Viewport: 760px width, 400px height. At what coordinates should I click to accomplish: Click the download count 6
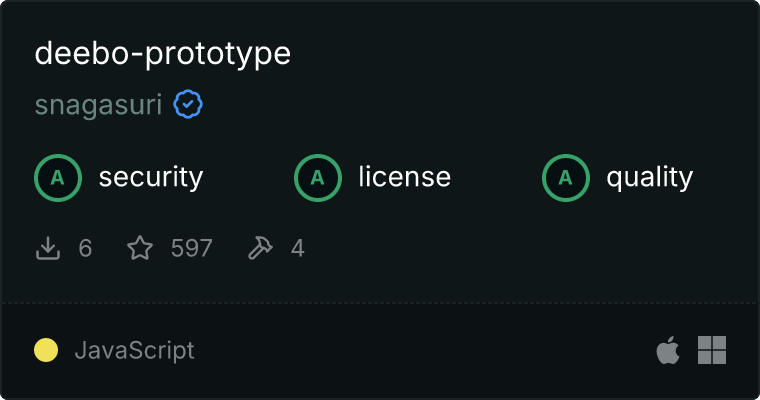[x=85, y=248]
